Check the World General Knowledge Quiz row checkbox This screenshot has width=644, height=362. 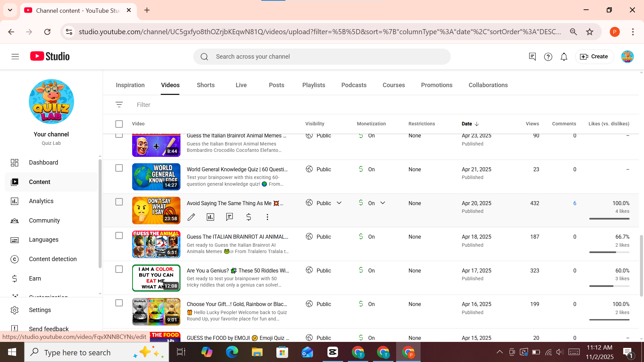coord(119,168)
